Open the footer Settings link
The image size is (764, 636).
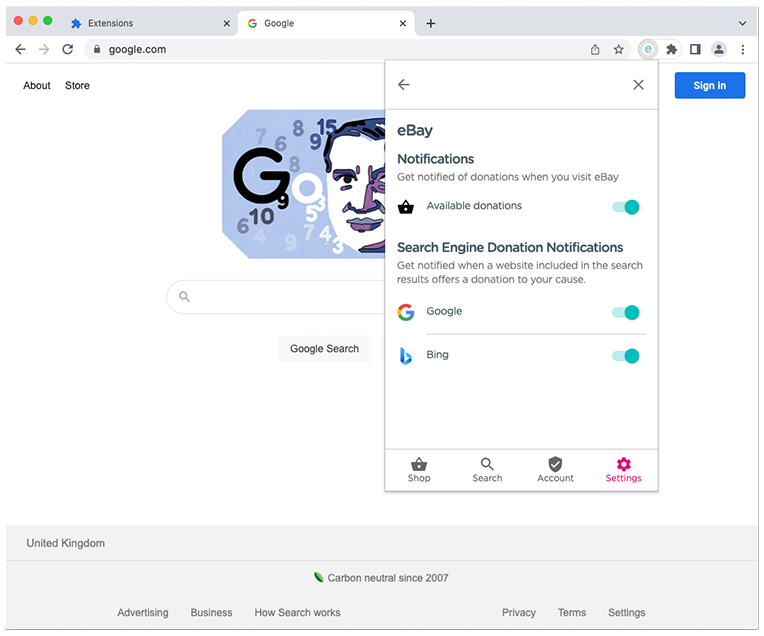[627, 613]
